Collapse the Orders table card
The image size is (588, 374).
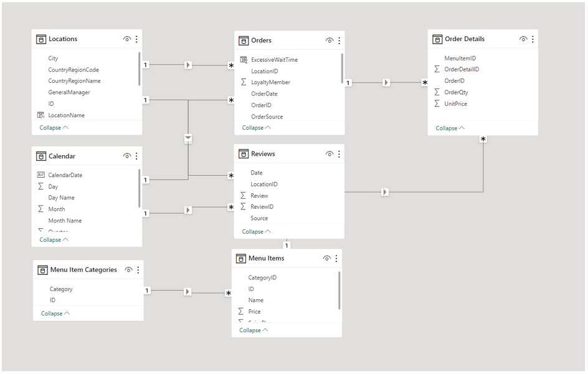coord(257,128)
